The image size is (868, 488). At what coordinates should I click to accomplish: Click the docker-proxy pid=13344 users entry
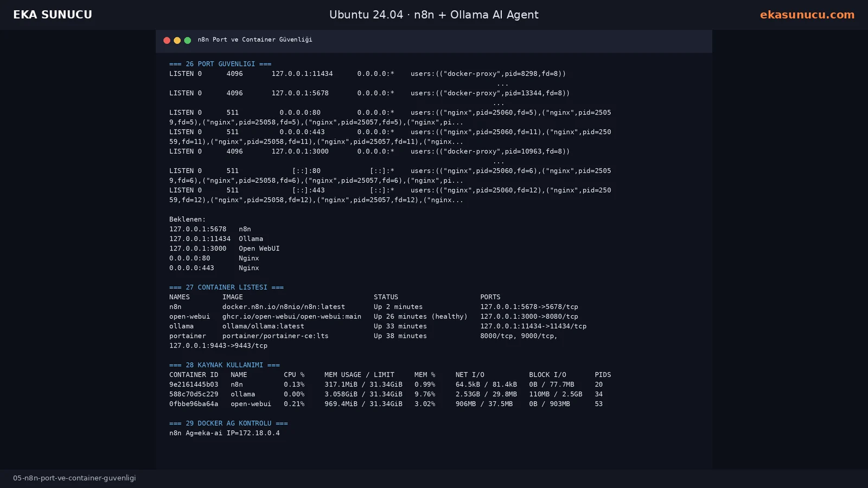pyautogui.click(x=490, y=93)
